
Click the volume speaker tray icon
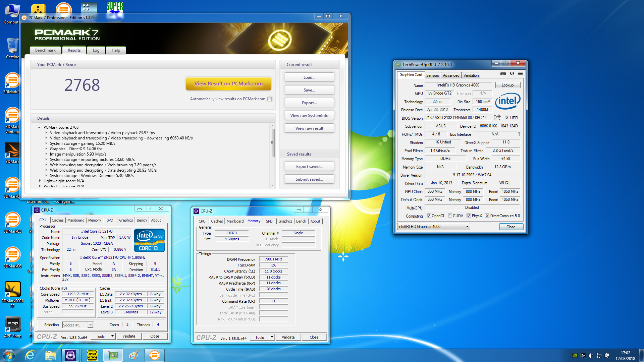pos(591,356)
